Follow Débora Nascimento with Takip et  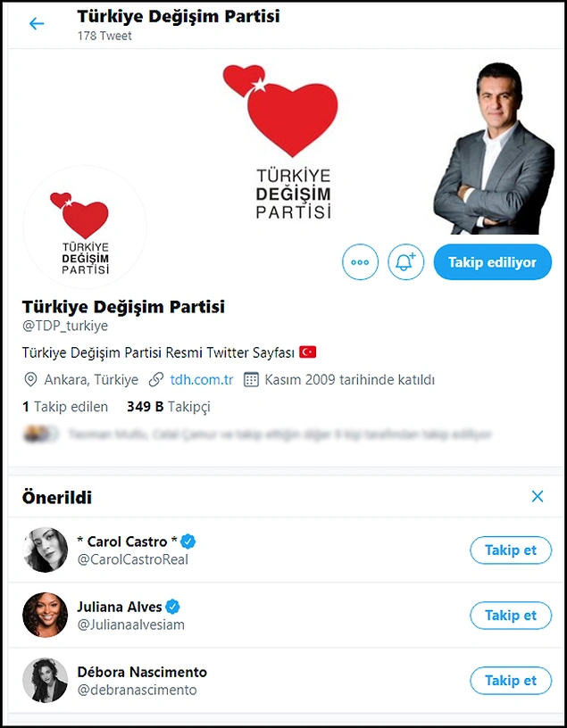click(x=511, y=681)
